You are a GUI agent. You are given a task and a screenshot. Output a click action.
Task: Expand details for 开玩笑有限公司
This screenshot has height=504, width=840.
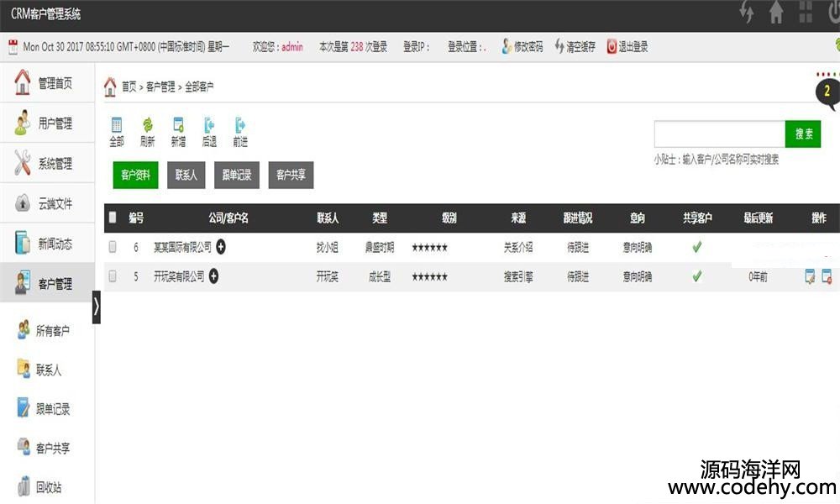(213, 276)
